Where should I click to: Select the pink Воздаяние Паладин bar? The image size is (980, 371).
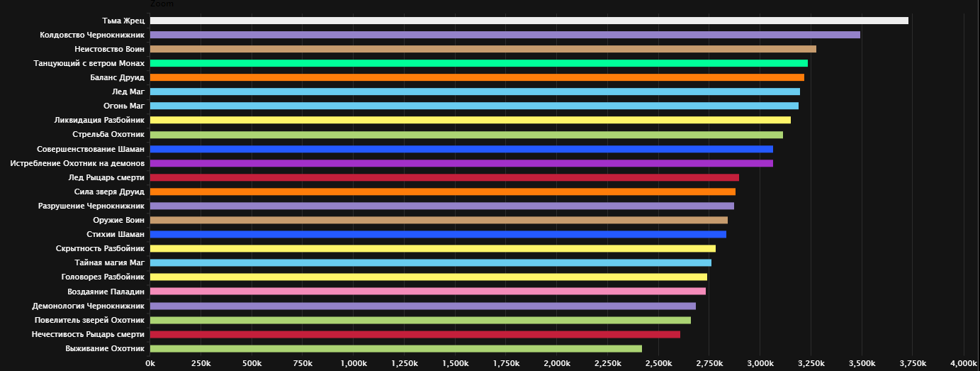(428, 292)
